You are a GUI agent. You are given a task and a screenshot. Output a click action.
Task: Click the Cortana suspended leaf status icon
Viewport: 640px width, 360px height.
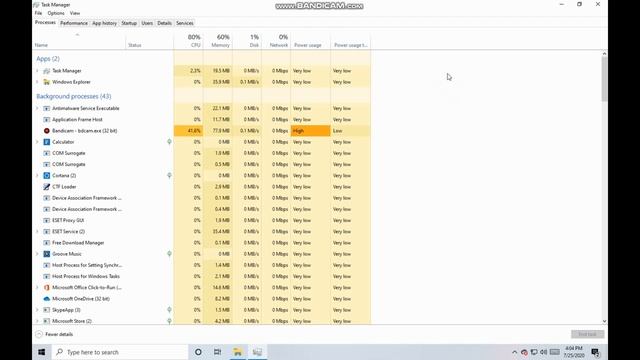pyautogui.click(x=169, y=175)
